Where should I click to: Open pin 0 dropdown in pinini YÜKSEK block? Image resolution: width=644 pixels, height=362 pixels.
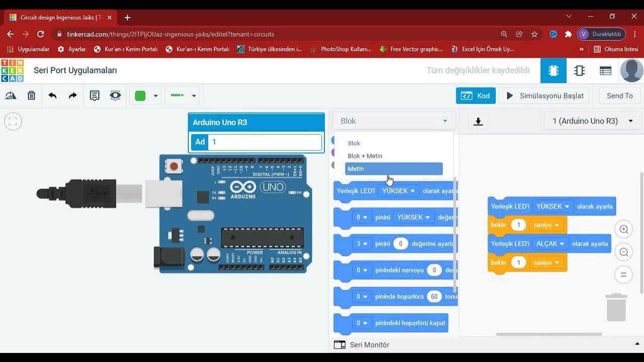click(362, 217)
